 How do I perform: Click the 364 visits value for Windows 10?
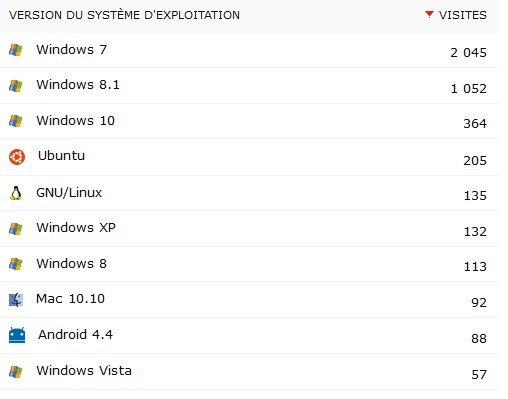click(475, 124)
